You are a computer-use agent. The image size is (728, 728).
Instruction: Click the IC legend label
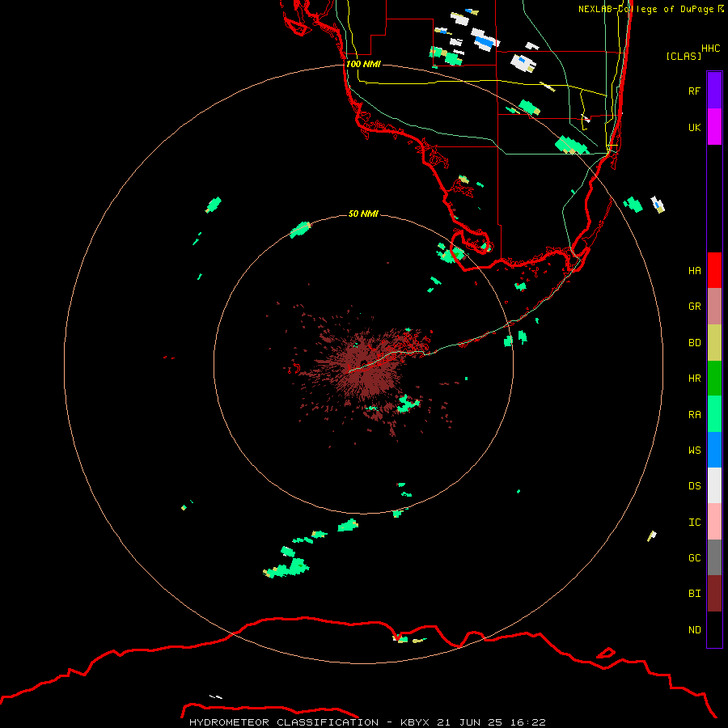[x=694, y=523]
